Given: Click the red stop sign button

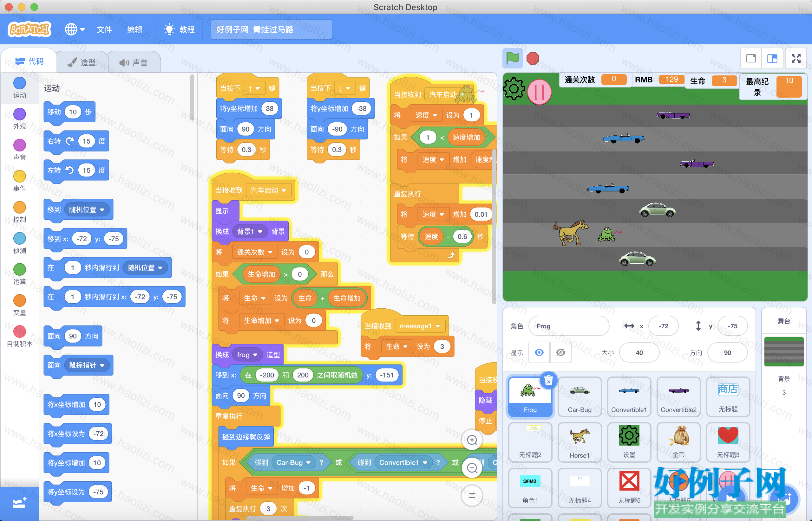Looking at the screenshot, I should coord(533,58).
